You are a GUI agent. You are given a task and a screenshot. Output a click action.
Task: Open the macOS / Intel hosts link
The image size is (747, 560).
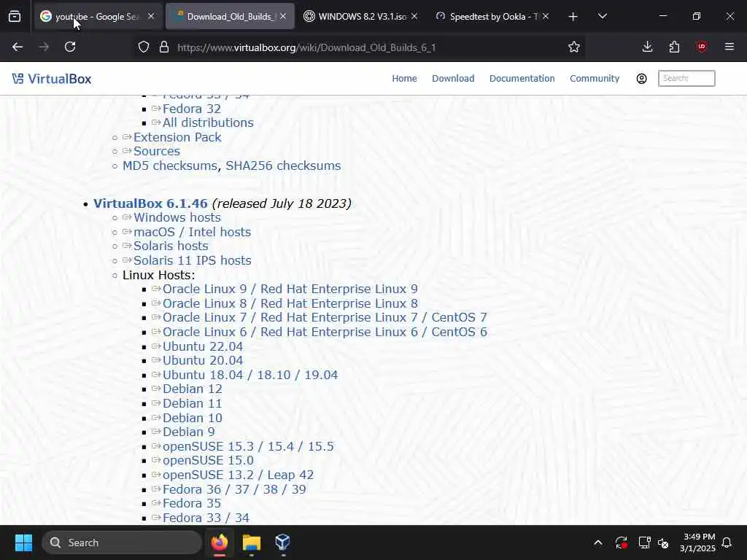pyautogui.click(x=192, y=232)
